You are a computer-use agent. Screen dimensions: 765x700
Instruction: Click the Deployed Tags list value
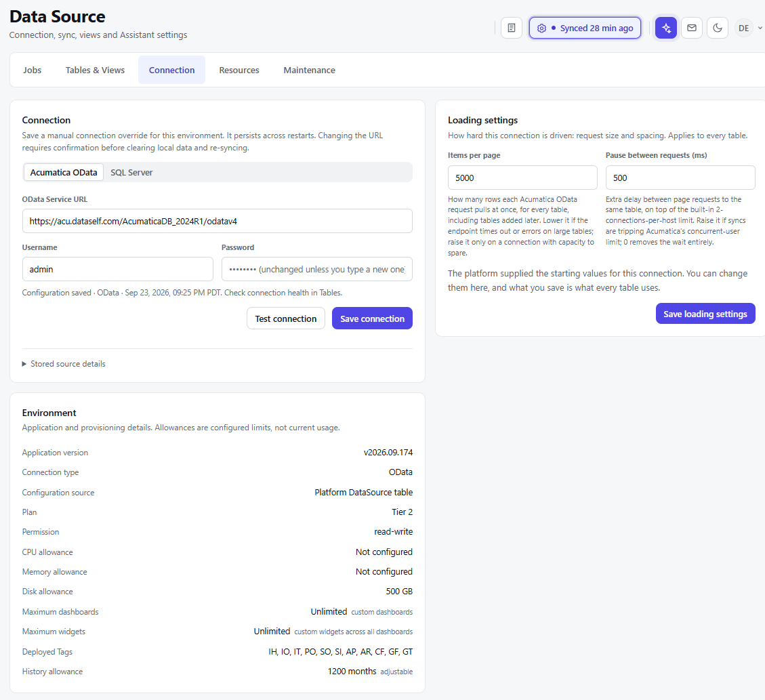click(x=341, y=652)
